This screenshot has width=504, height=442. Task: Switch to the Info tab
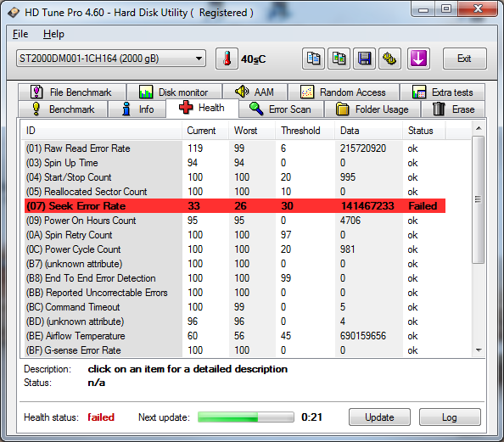pos(137,109)
